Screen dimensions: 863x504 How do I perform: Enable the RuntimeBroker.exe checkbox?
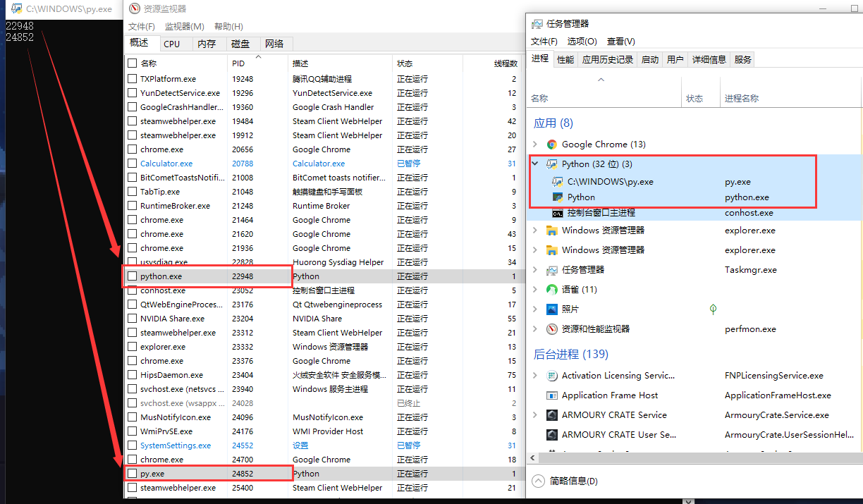pos(132,206)
